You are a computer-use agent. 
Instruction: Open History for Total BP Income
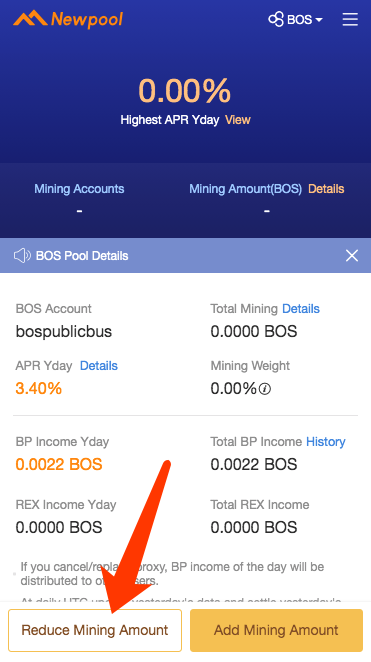click(x=325, y=442)
